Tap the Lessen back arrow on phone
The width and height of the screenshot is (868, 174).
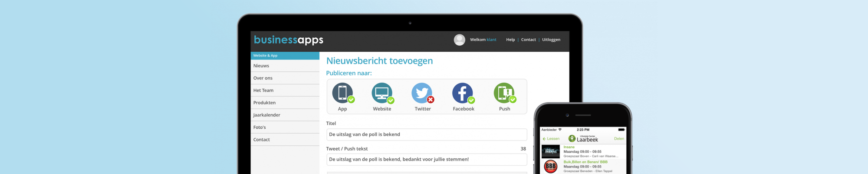[x=551, y=139]
